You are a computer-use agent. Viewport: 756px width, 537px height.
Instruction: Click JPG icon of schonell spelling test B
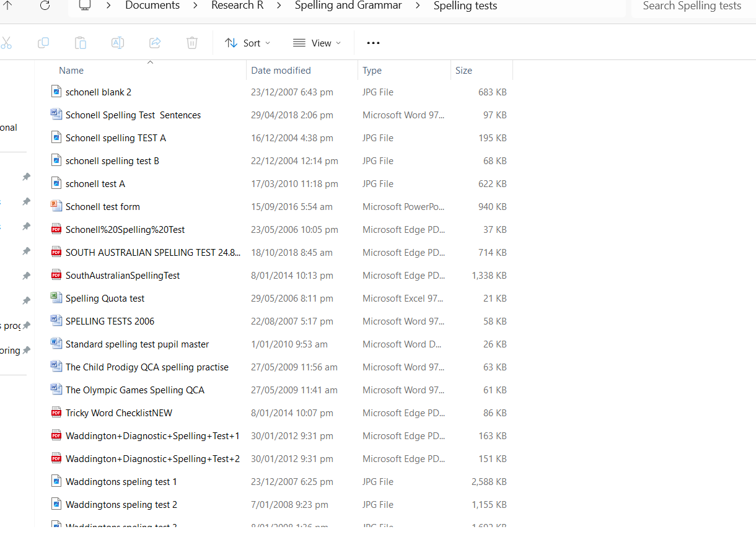pos(56,160)
